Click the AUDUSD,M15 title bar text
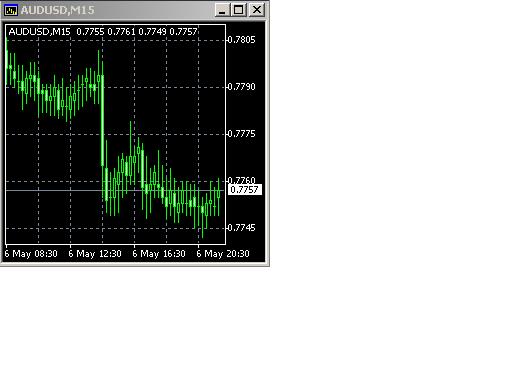Image resolution: width=512 pixels, height=384 pixels. click(58, 10)
